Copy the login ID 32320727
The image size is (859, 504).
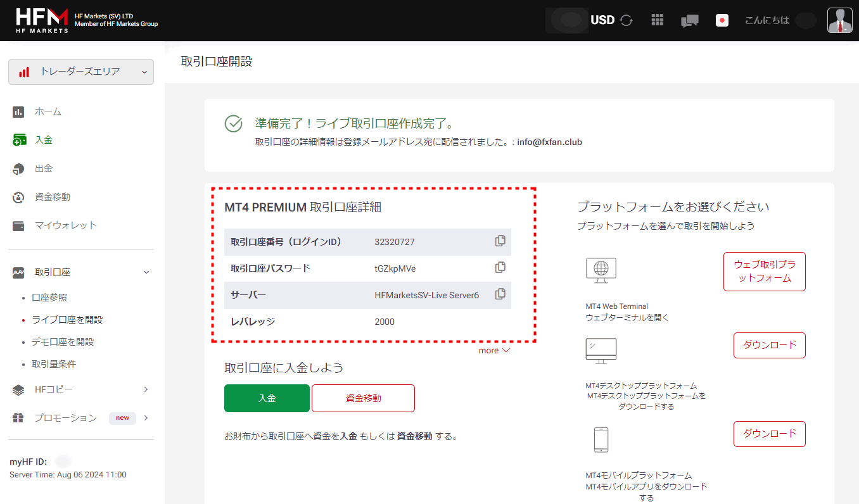pos(500,241)
